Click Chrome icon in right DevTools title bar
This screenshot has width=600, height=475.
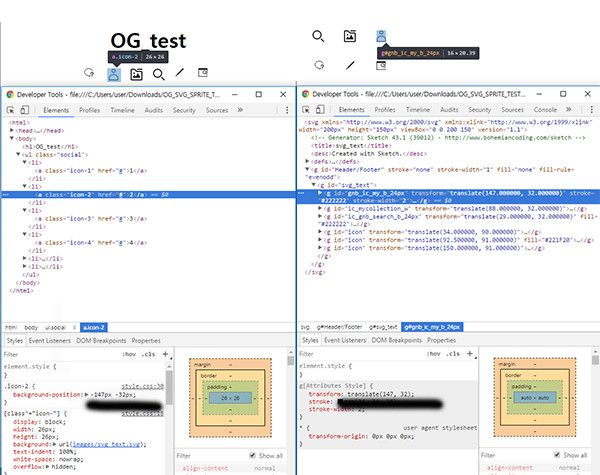(x=305, y=94)
